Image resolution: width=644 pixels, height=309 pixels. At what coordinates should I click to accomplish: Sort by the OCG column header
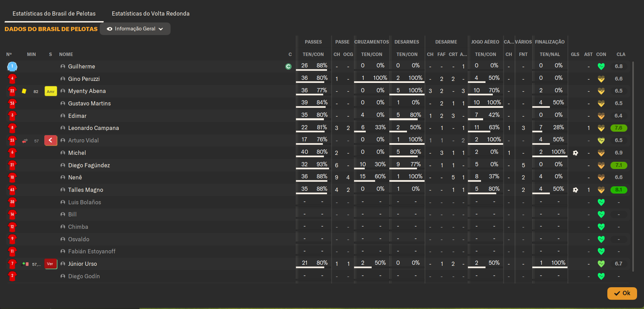348,54
